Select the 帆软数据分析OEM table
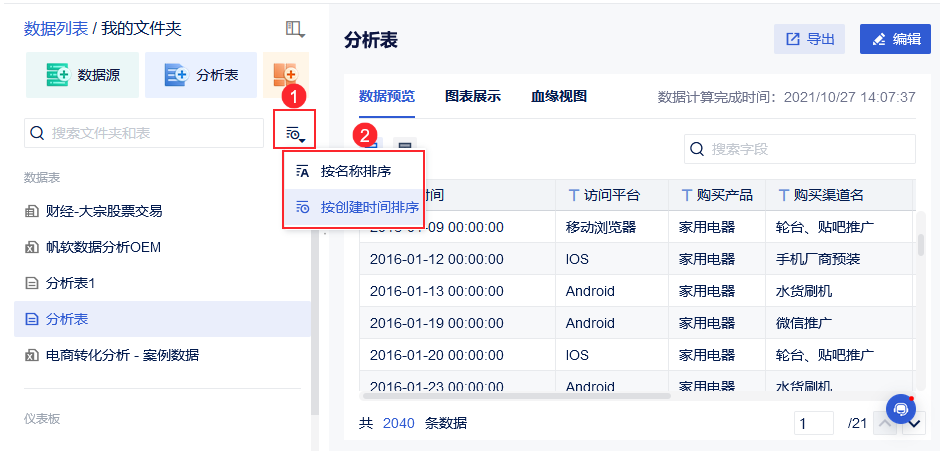The height and width of the screenshot is (451, 940). pos(162,247)
